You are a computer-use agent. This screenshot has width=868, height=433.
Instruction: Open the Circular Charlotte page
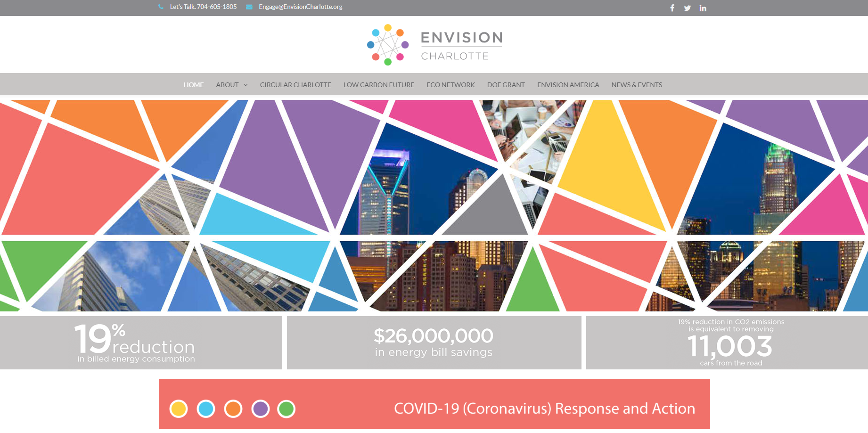[295, 85]
